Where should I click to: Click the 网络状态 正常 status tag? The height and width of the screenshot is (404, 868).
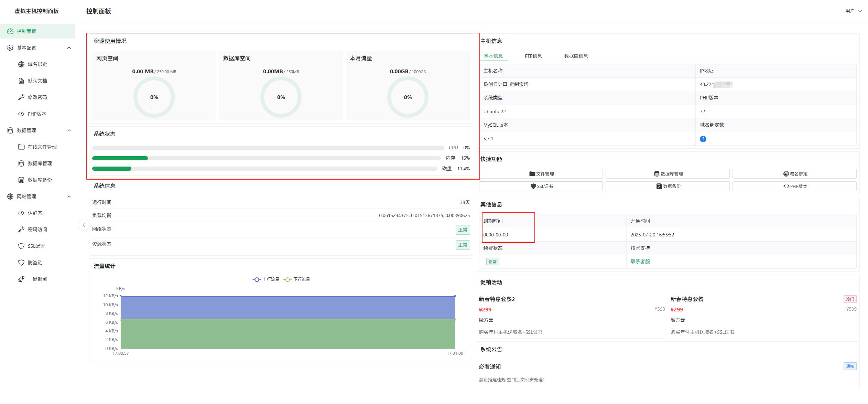[x=463, y=230]
